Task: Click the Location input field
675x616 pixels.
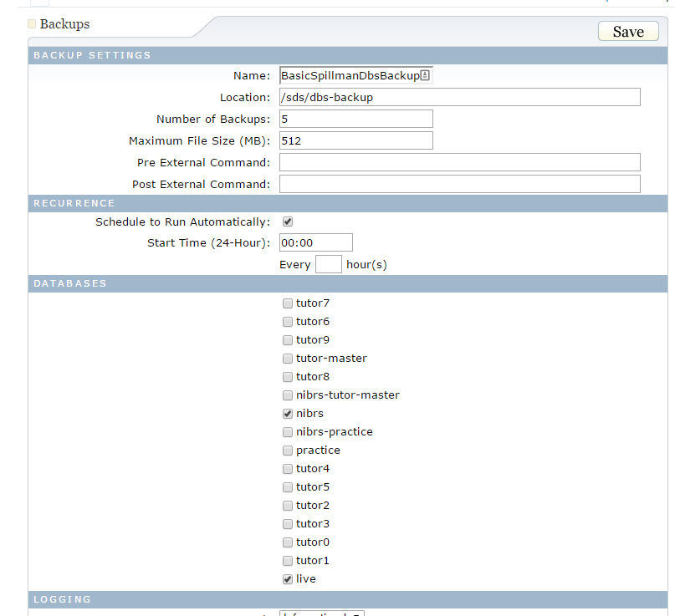Action: [459, 97]
